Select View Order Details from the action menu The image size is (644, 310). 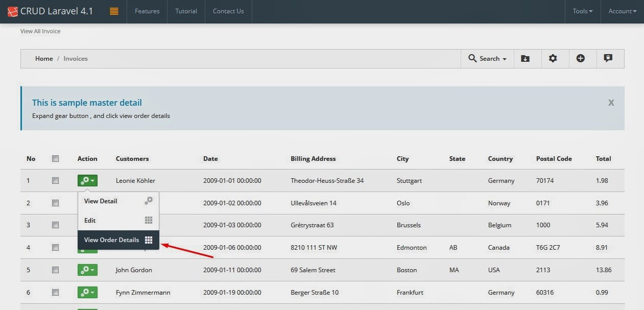pyautogui.click(x=112, y=240)
